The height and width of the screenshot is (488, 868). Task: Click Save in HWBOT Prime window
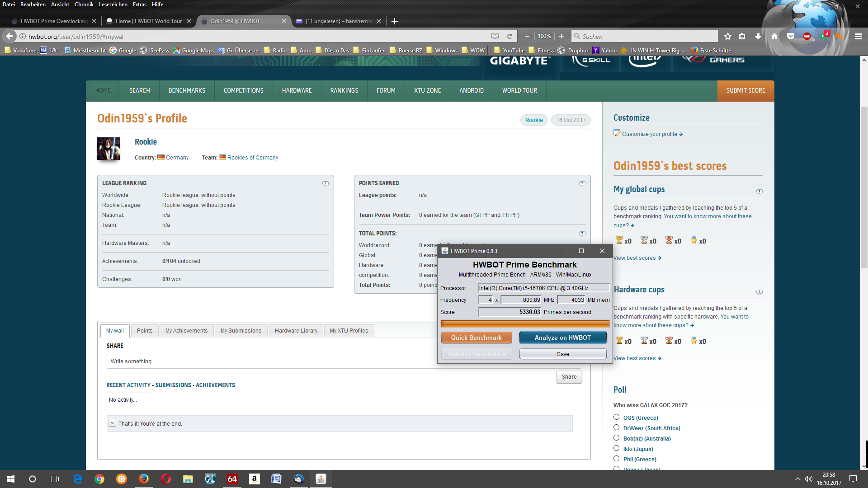click(563, 354)
